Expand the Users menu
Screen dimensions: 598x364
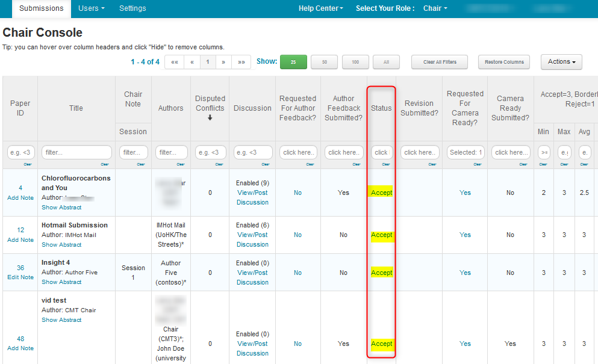coord(92,8)
